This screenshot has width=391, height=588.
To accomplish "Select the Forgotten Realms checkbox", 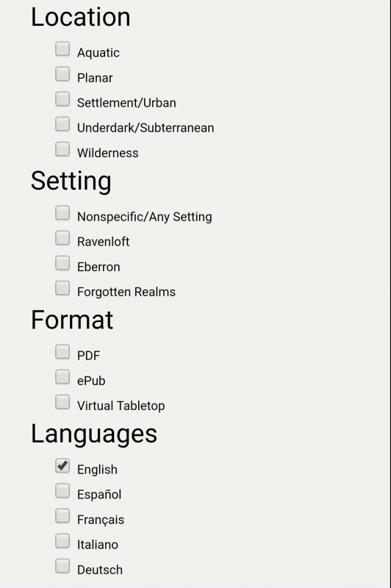I will click(x=62, y=288).
